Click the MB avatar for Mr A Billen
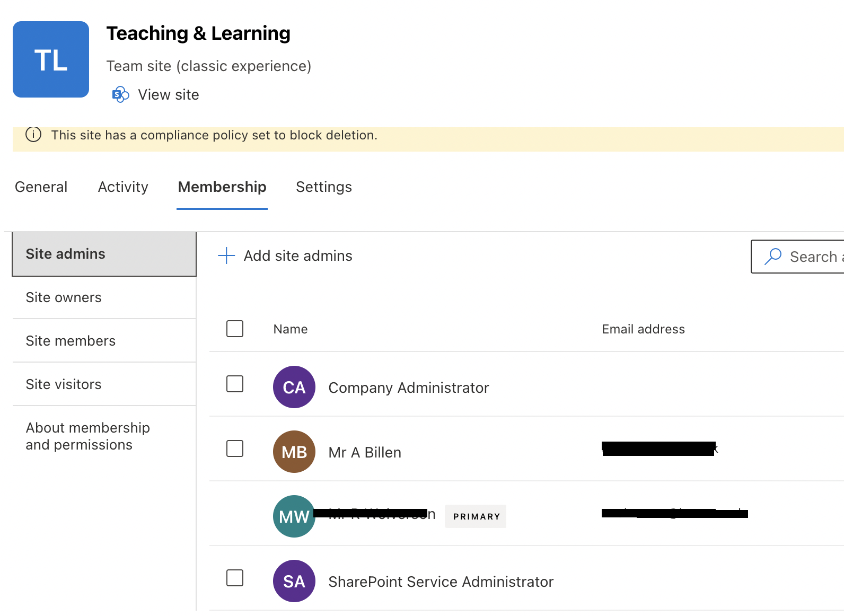The width and height of the screenshot is (844, 616). tap(294, 452)
